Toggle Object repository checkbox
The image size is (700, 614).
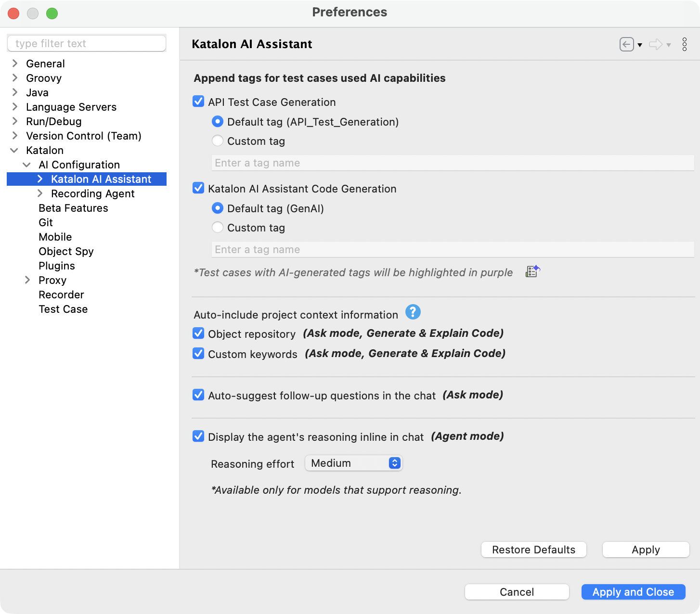198,333
